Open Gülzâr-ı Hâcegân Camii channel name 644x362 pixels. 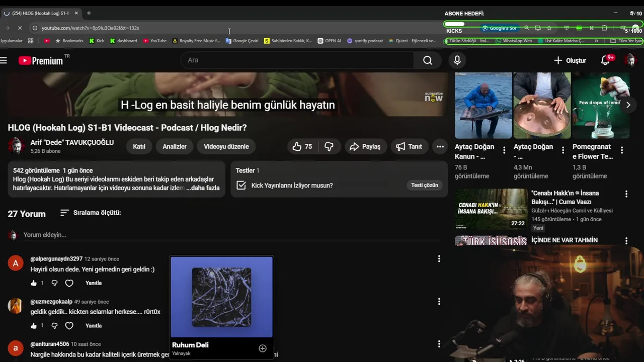click(572, 211)
